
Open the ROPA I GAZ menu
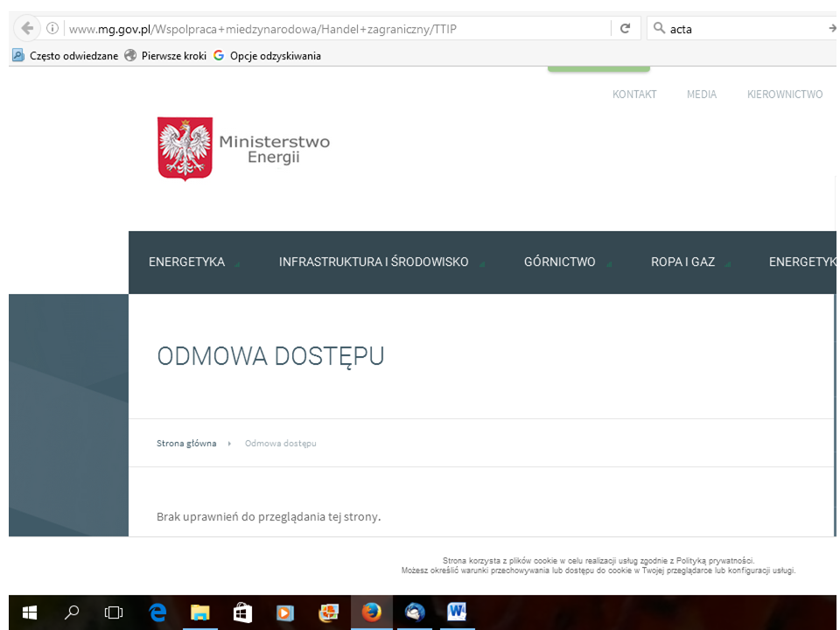coord(682,262)
